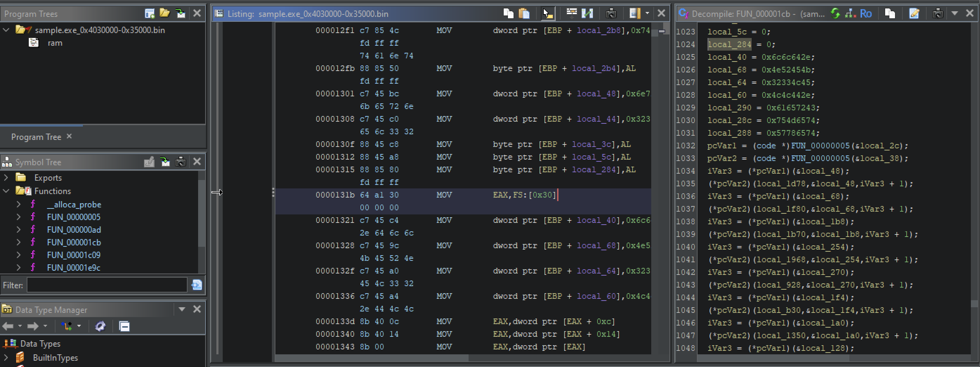Click camera snapshot icon in Decompile toolbar
The height and width of the screenshot is (367, 980).
[938, 14]
